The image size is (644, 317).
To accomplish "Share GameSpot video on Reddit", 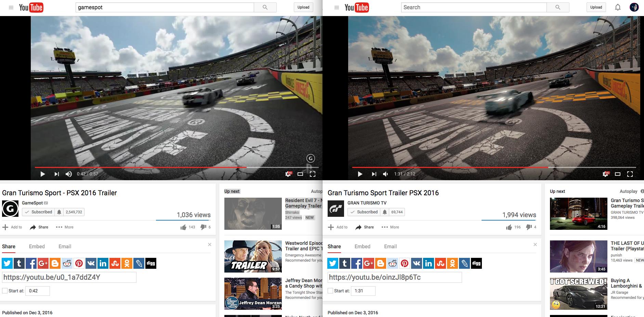I will tap(67, 263).
